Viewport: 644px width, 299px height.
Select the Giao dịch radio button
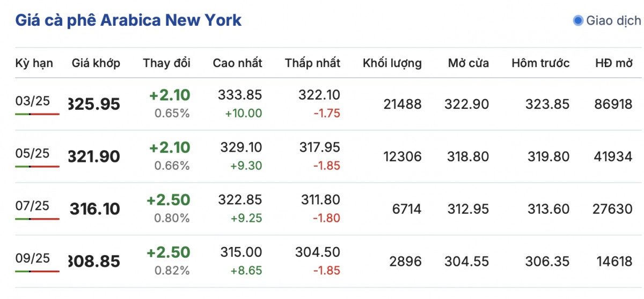(578, 21)
